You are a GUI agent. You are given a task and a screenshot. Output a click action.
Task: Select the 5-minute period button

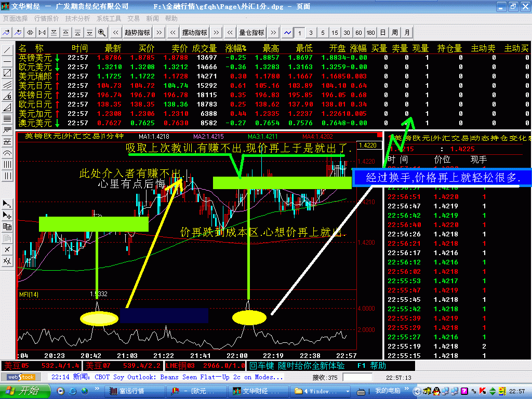coord(323,33)
